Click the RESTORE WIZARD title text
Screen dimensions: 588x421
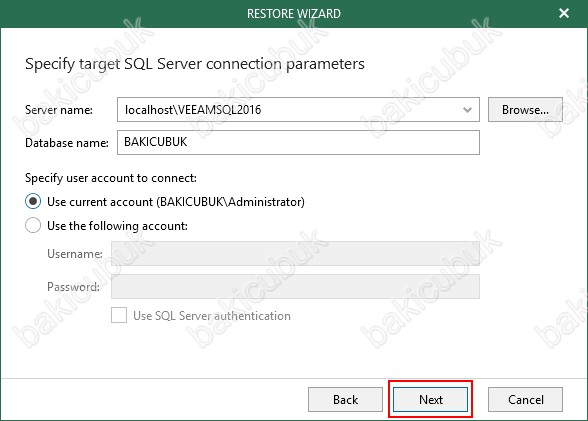pos(294,14)
